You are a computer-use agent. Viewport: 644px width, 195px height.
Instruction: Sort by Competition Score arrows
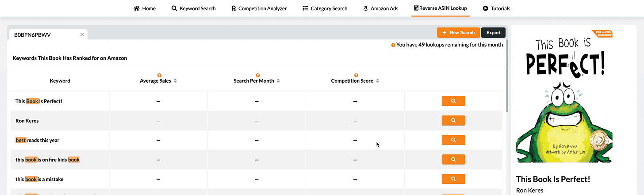pyautogui.click(x=377, y=81)
